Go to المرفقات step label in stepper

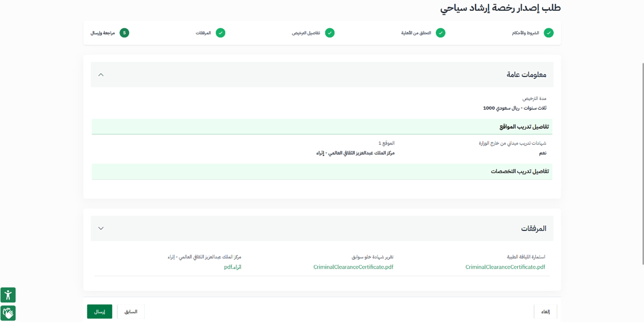(203, 33)
